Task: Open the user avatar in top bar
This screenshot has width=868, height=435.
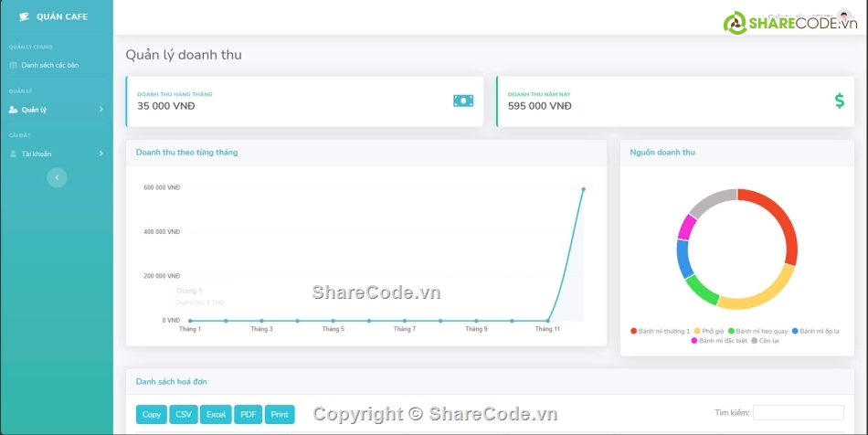Action: (844, 16)
